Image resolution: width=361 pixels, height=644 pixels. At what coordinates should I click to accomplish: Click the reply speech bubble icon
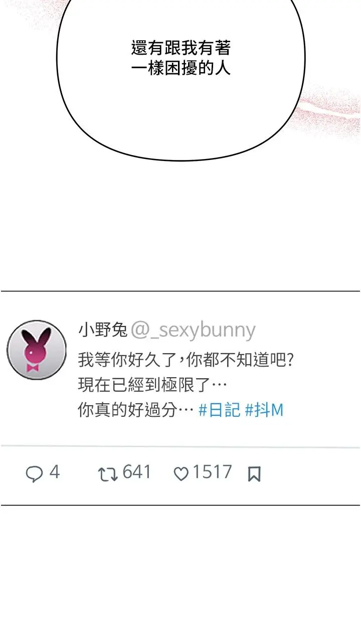(x=34, y=474)
